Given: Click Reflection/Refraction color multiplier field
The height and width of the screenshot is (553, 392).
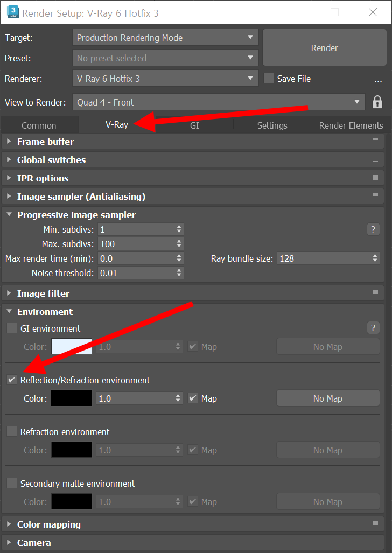Looking at the screenshot, I should point(135,398).
